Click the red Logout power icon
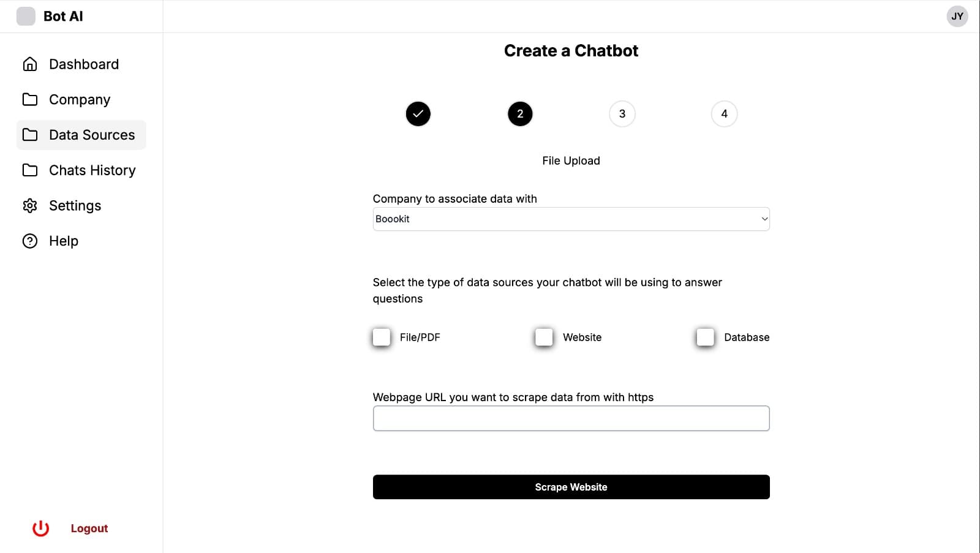 (x=41, y=528)
